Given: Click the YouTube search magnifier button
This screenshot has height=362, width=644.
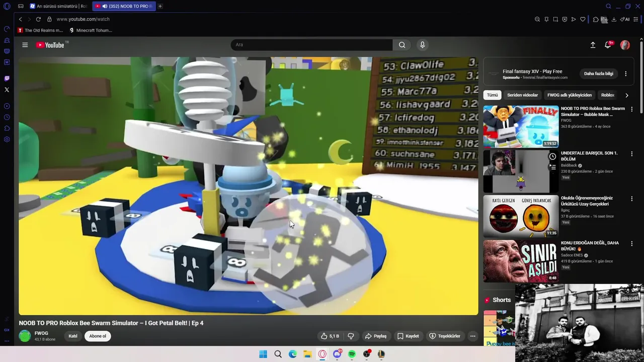Looking at the screenshot, I should 402,45.
